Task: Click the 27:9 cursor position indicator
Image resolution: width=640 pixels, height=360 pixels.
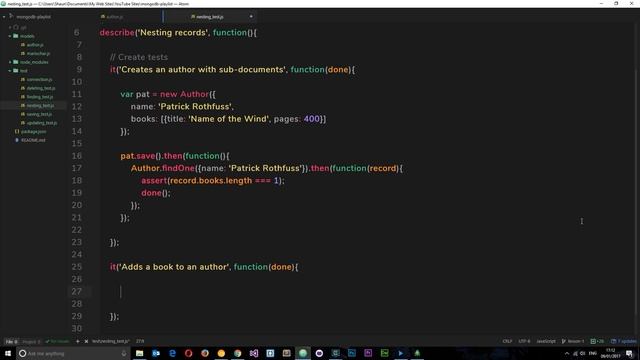Action: pos(140,341)
